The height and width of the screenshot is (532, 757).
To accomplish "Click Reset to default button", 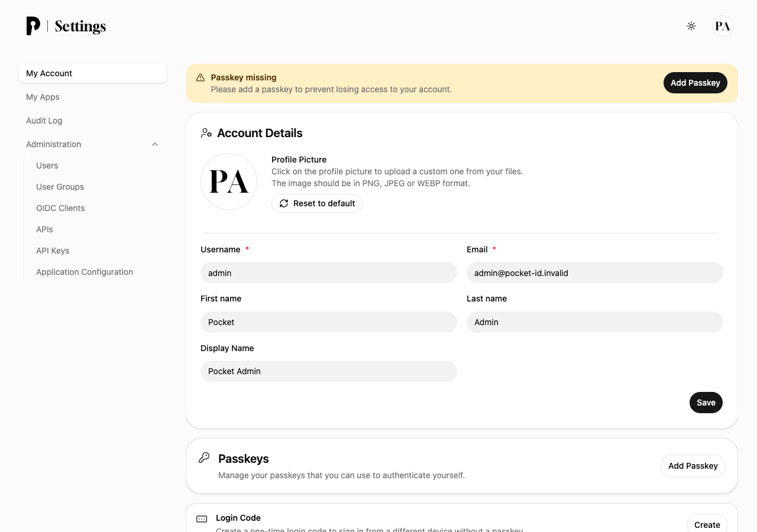I will pyautogui.click(x=317, y=203).
